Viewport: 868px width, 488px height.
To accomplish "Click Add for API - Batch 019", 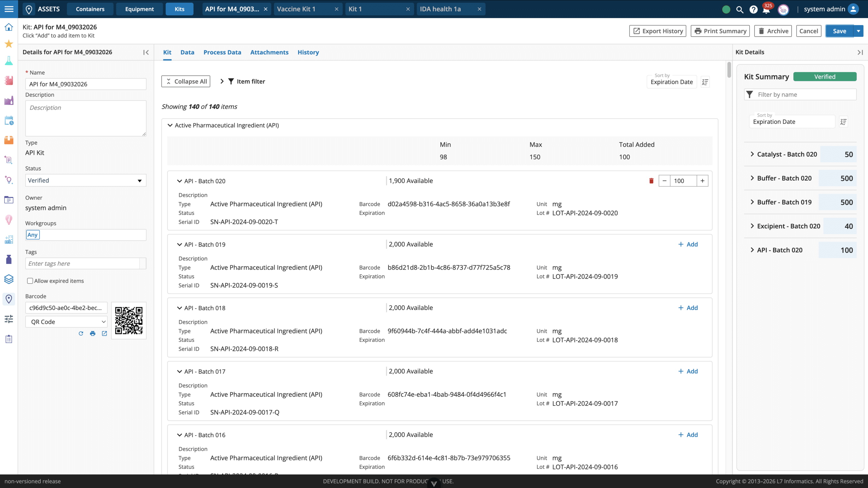I will click(688, 244).
